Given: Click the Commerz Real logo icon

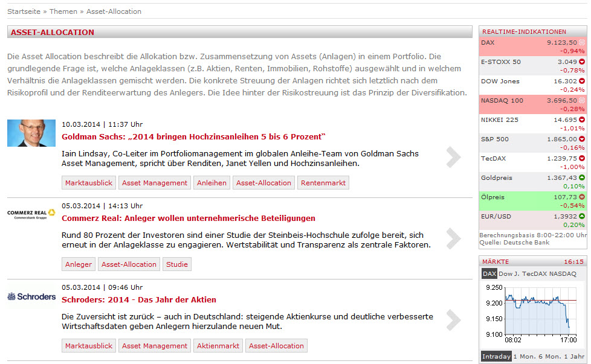Looking at the screenshot, I should point(31,214).
